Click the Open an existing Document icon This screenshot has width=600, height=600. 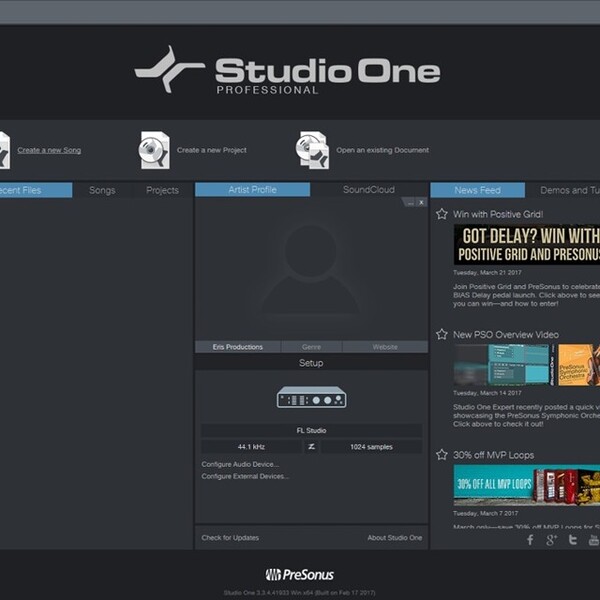313,150
